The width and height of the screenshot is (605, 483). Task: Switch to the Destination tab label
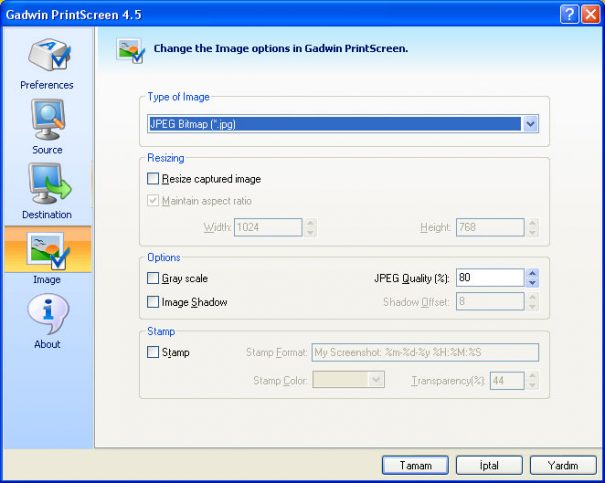[x=47, y=214]
